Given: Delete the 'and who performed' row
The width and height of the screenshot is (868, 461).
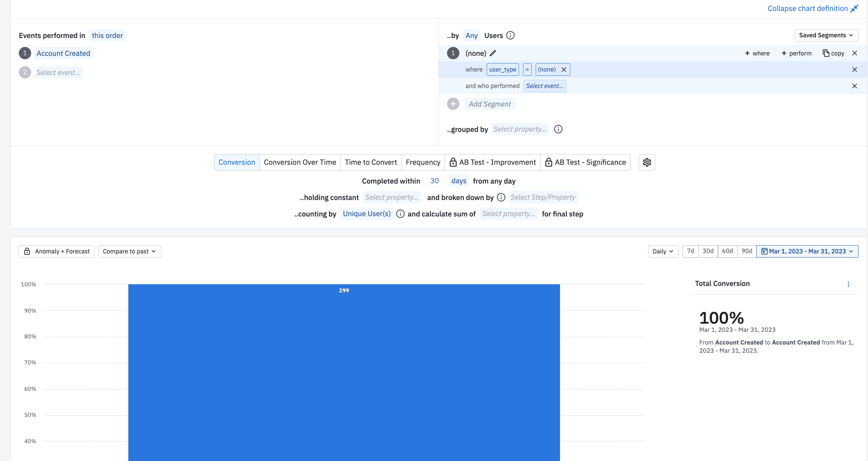Looking at the screenshot, I should 854,86.
